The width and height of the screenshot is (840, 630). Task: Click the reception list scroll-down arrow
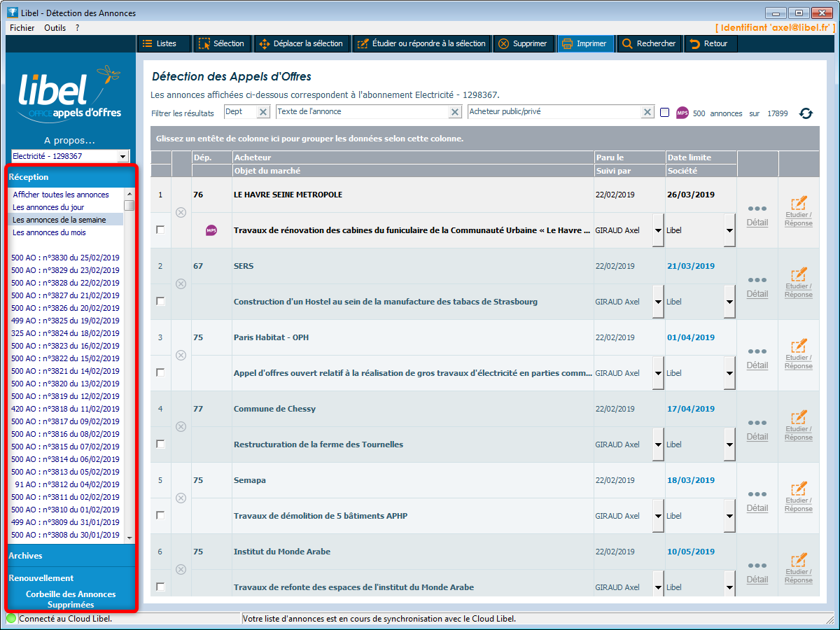coord(129,538)
